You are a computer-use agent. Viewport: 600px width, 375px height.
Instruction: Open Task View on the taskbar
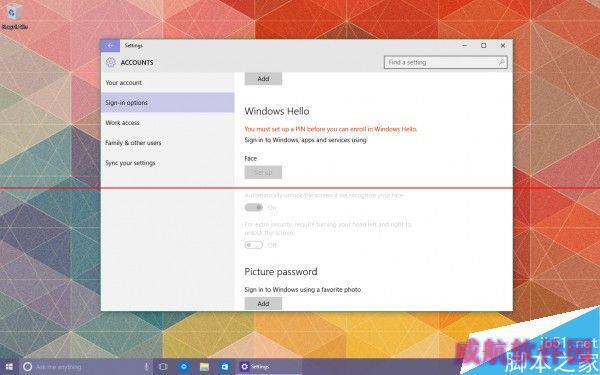[x=163, y=367]
